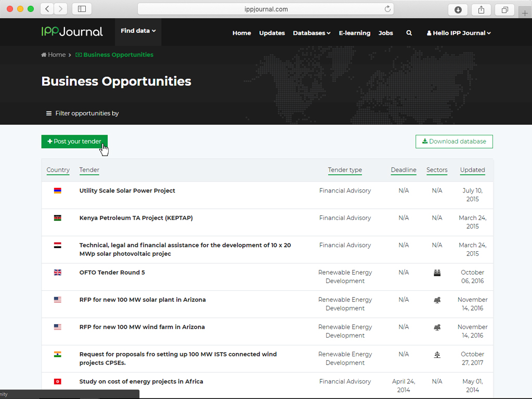Click the Download database button
The width and height of the screenshot is (532, 399).
pyautogui.click(x=454, y=141)
